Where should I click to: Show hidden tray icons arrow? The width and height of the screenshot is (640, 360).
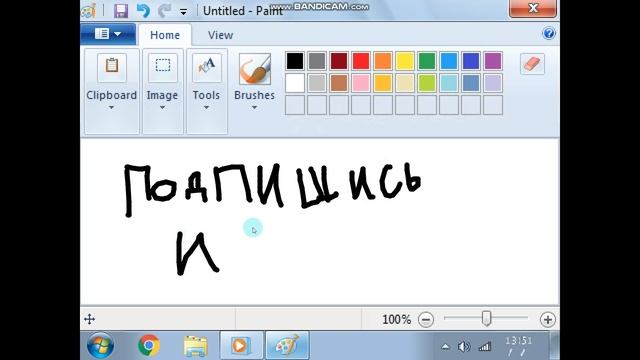pos(445,347)
